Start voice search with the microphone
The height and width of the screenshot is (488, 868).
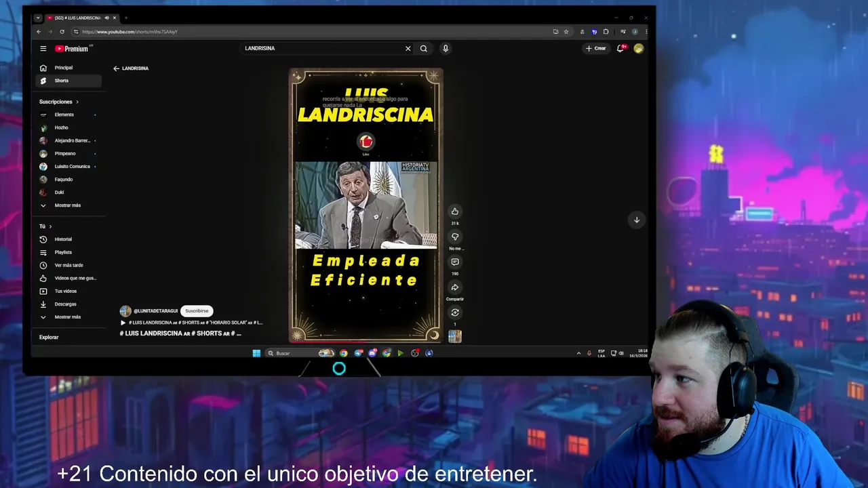tap(446, 48)
